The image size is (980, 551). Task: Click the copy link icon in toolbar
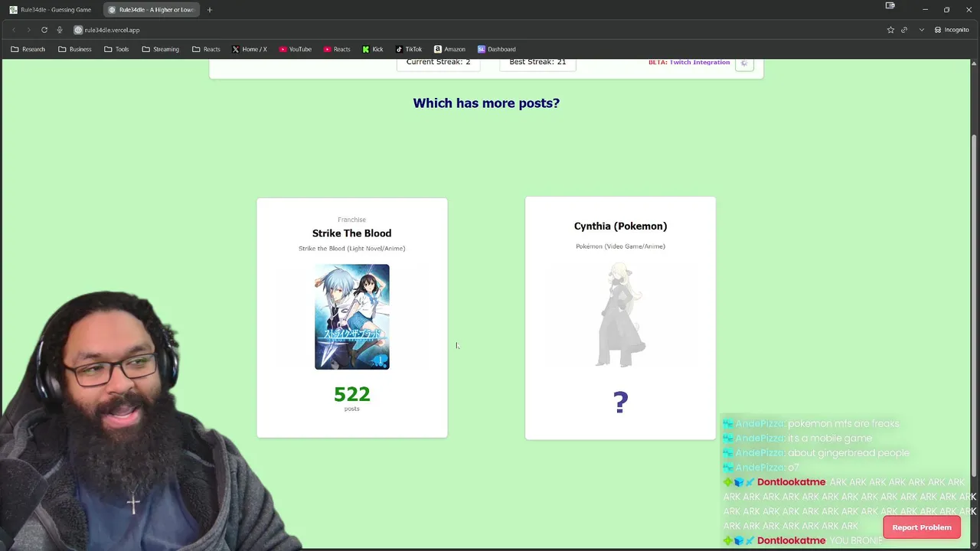click(x=904, y=30)
